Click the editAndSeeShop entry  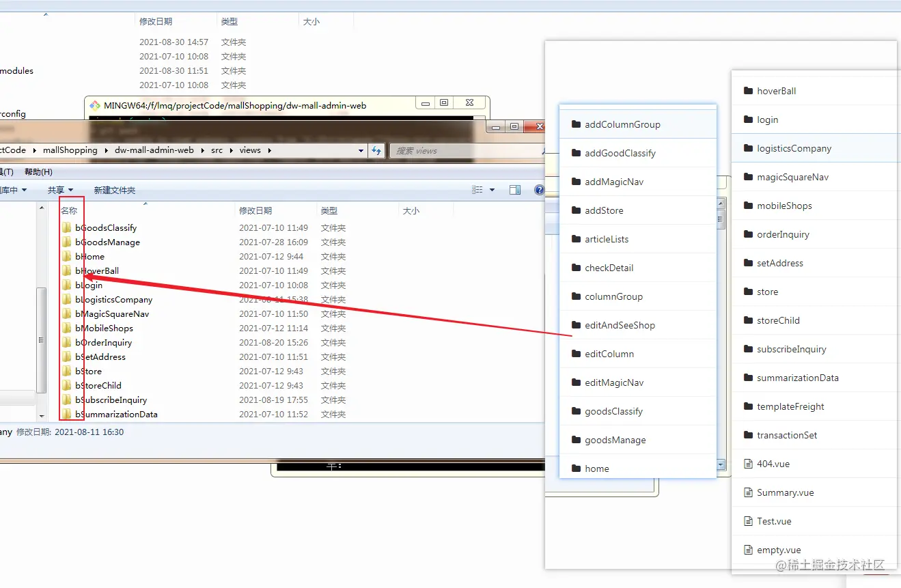[638, 326]
